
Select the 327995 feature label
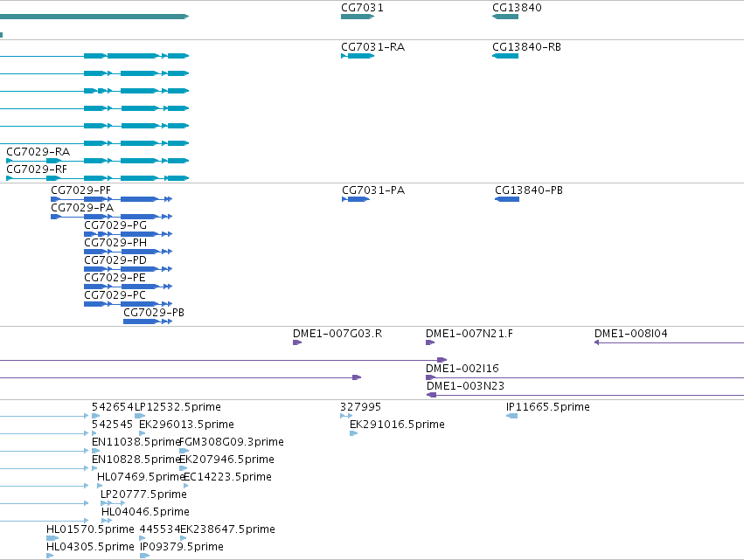coord(360,407)
